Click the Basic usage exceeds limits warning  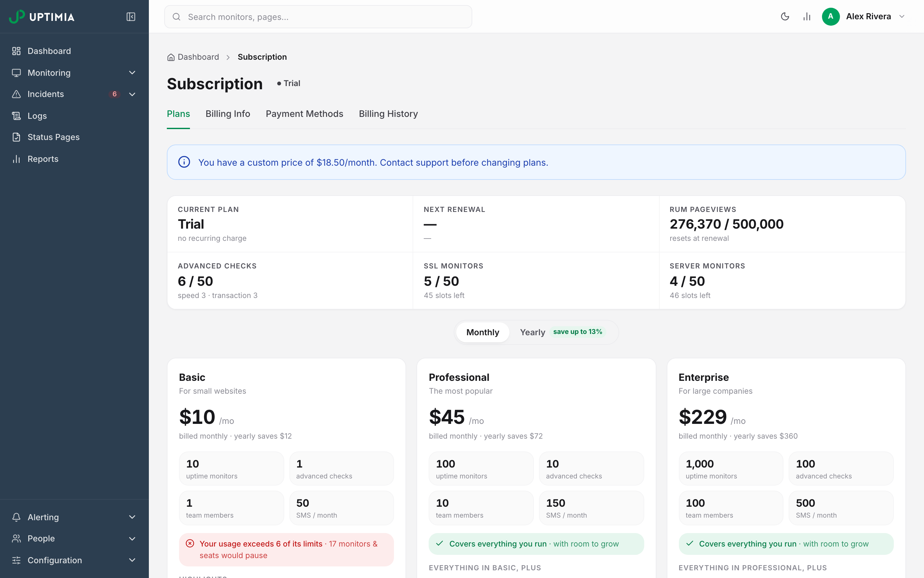coord(287,550)
